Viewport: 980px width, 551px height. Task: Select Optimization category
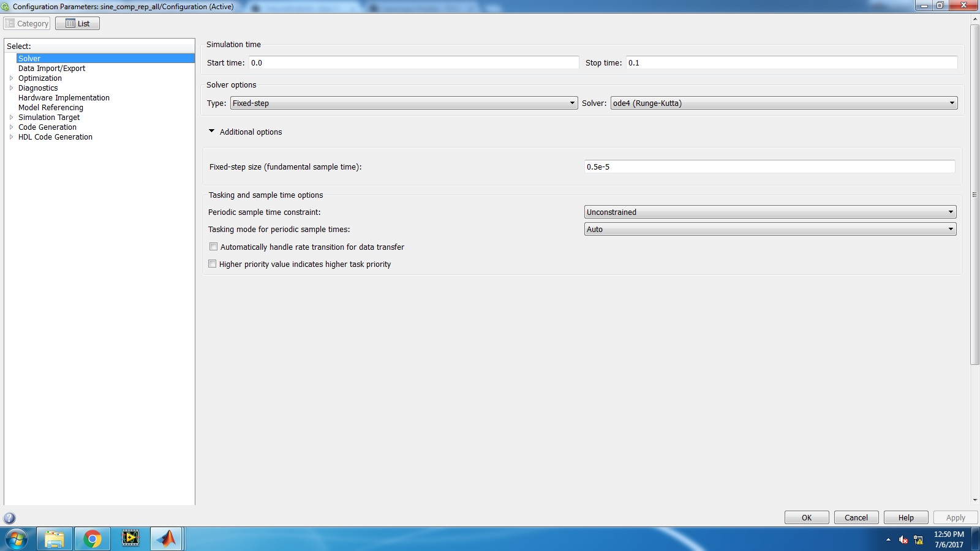tap(40, 78)
